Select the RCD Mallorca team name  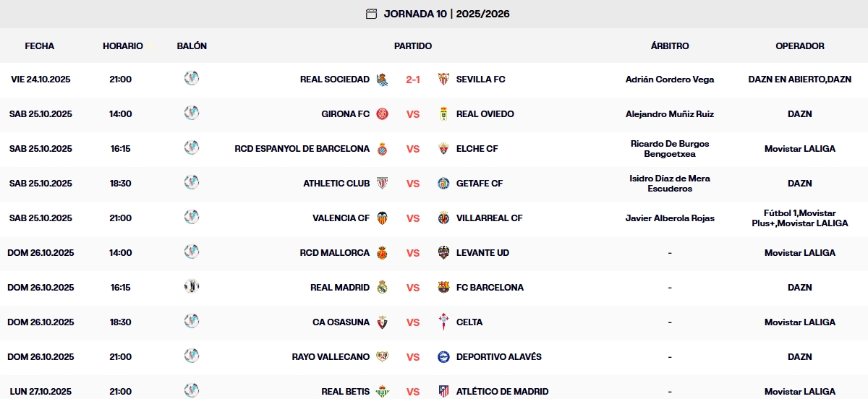point(334,253)
